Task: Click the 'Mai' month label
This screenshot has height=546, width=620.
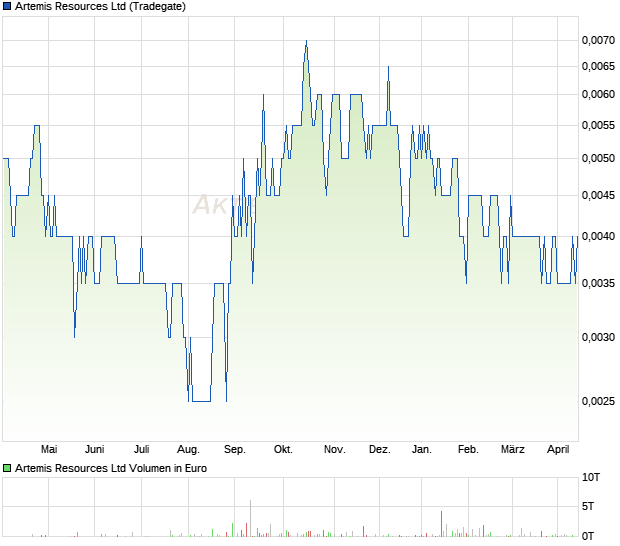Action: click(x=49, y=449)
